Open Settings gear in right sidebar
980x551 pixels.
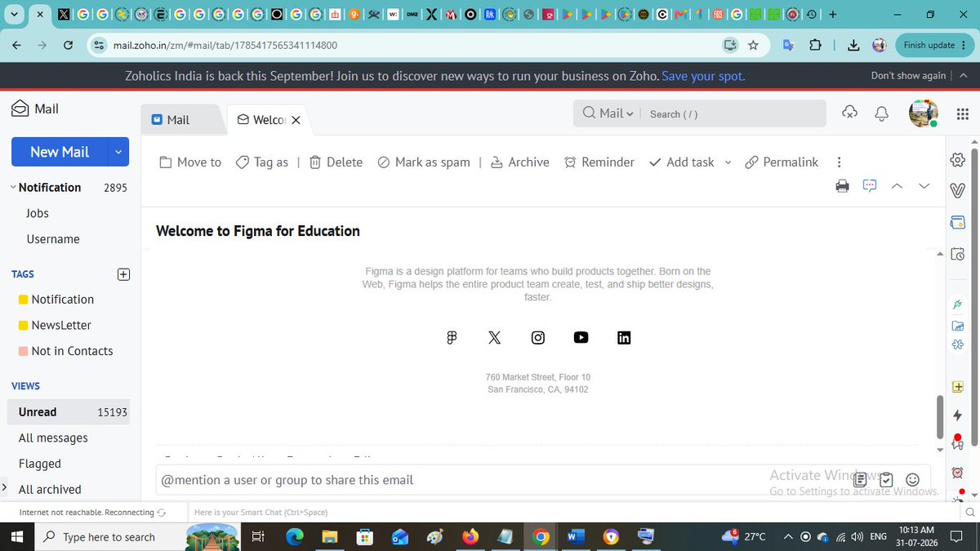click(x=958, y=159)
